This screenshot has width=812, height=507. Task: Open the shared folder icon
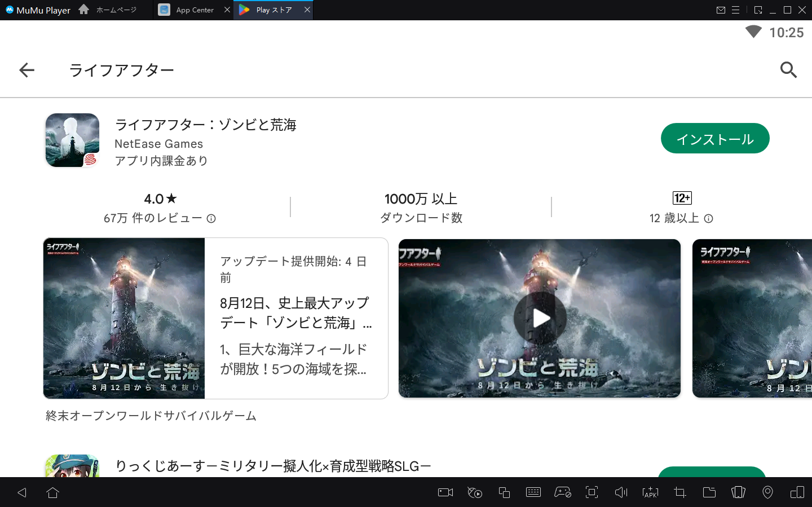[709, 492]
